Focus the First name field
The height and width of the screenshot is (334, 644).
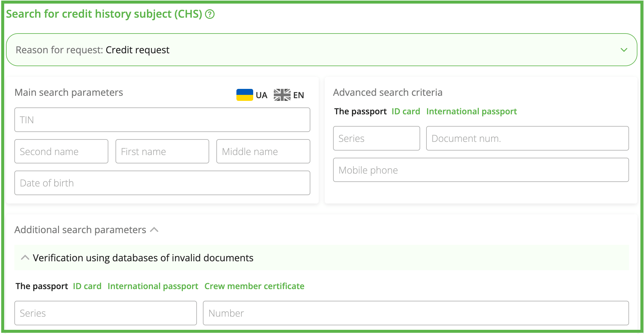pos(162,151)
